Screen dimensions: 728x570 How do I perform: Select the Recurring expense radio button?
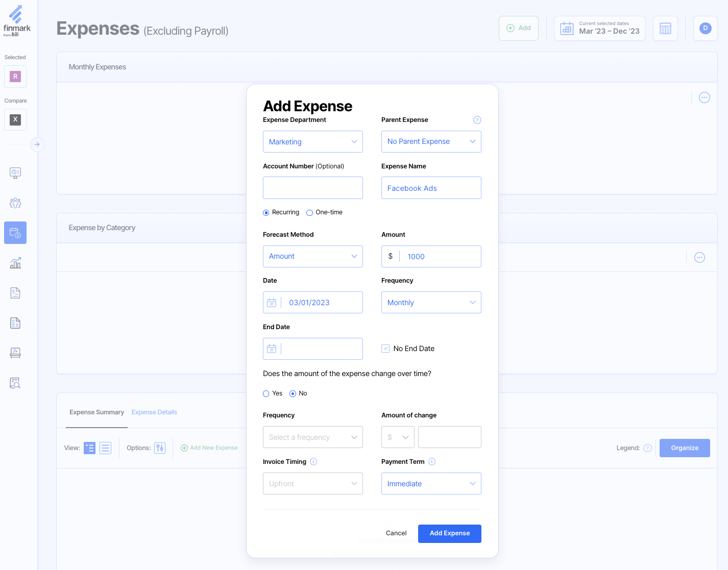(266, 212)
